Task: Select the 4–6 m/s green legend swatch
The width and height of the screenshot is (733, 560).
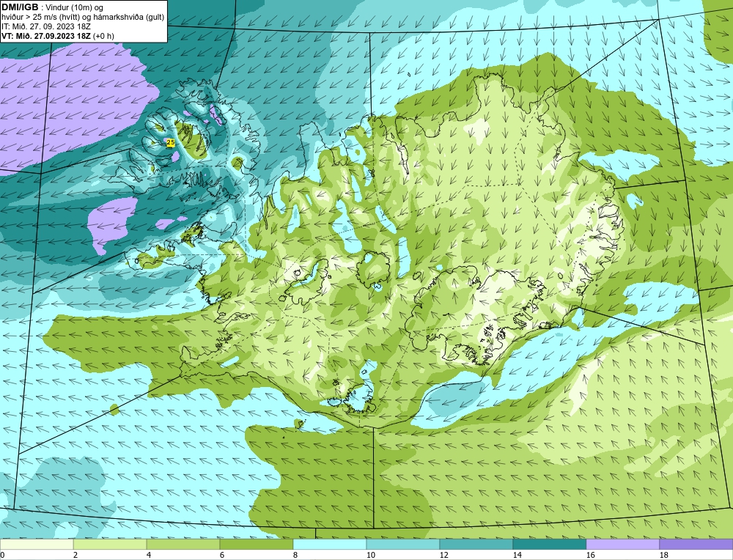Action: [183, 545]
